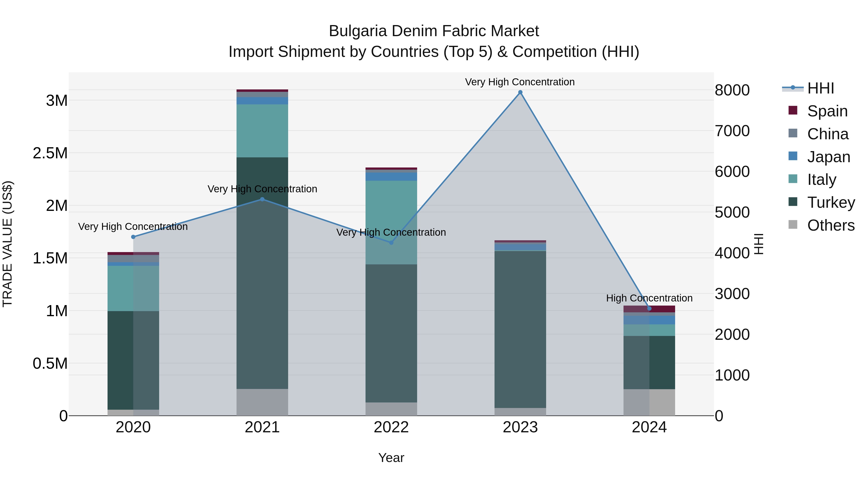Image resolution: width=868 pixels, height=488 pixels.
Task: Click the Others segment of the 2024 bar
Action: [649, 402]
